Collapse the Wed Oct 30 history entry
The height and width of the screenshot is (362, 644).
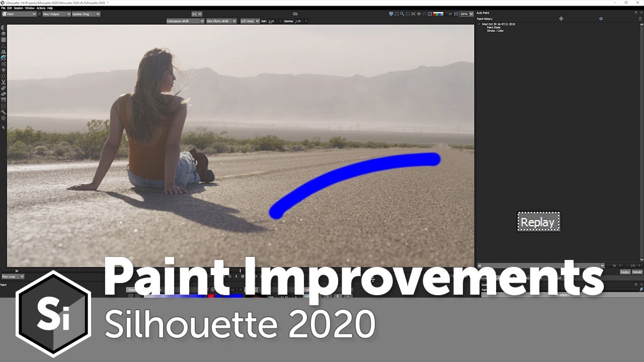[x=479, y=24]
